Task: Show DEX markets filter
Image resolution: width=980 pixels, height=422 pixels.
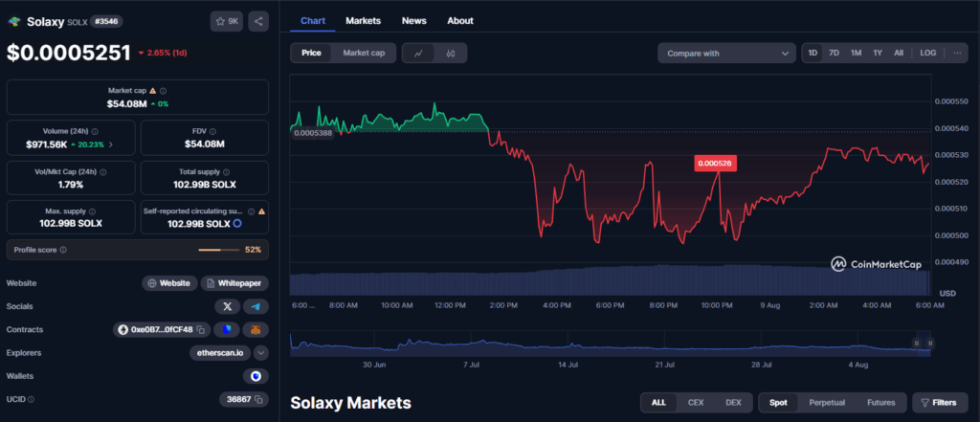Action: point(733,403)
